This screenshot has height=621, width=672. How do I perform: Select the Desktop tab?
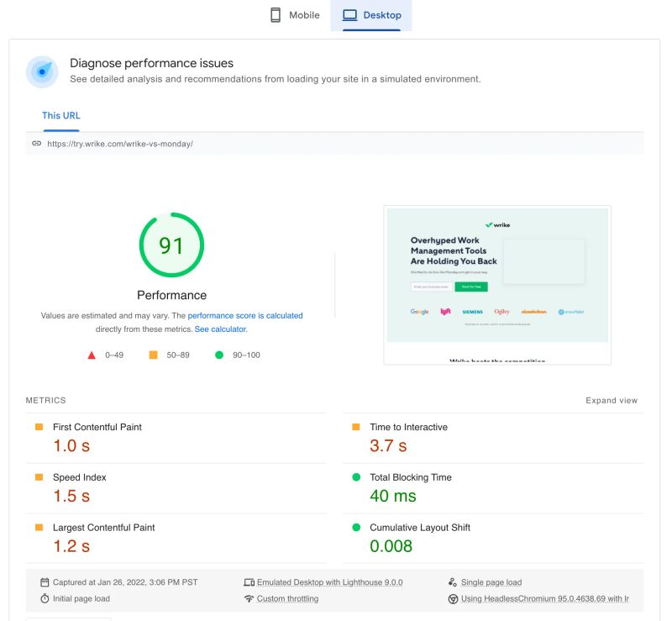tap(371, 15)
